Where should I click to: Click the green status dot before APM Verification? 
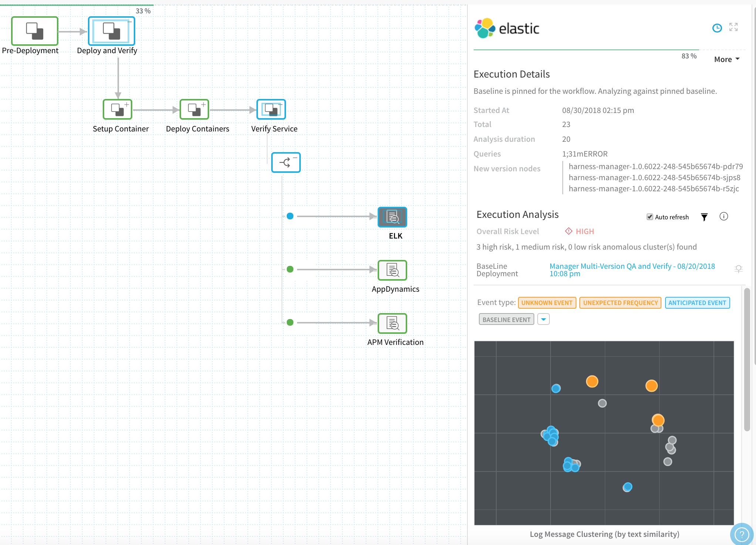pos(290,322)
